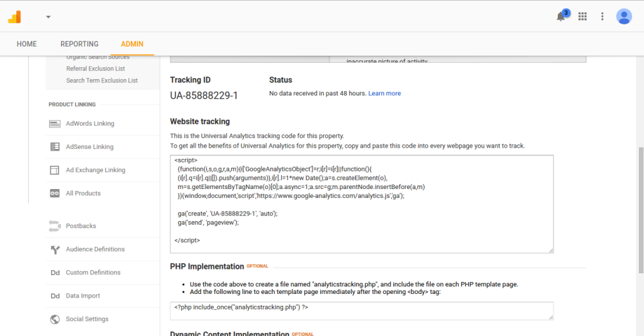Click the No data received status text
Viewport: 644px width, 336px height.
point(318,94)
